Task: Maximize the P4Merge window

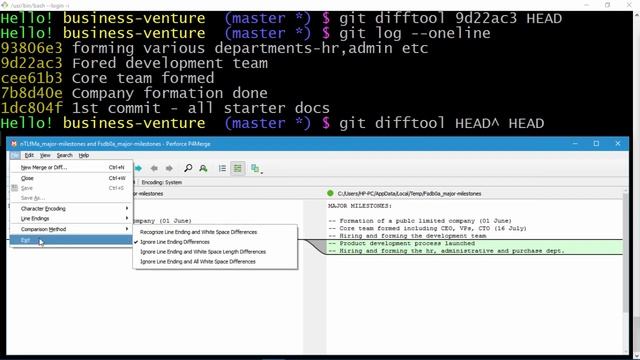Action: point(596,144)
